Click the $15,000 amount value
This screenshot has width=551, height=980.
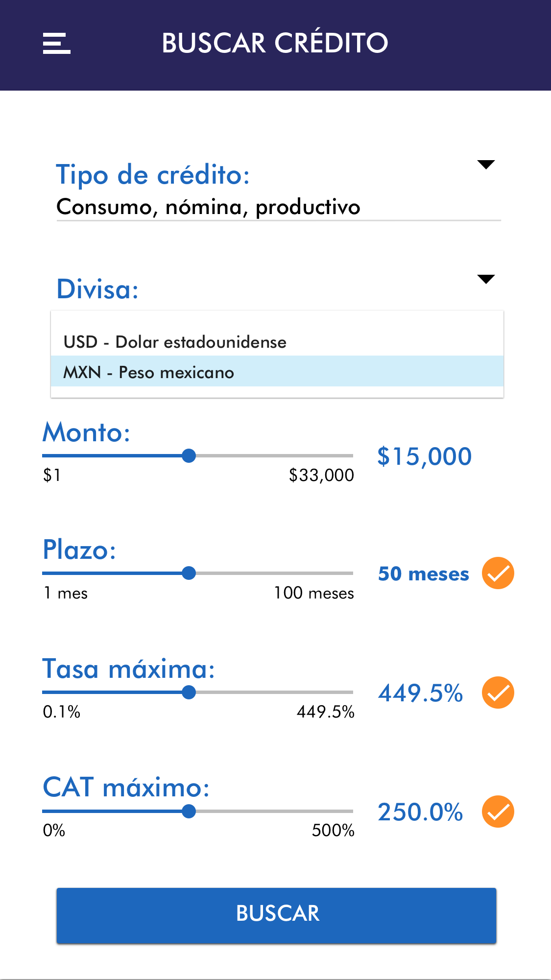424,456
